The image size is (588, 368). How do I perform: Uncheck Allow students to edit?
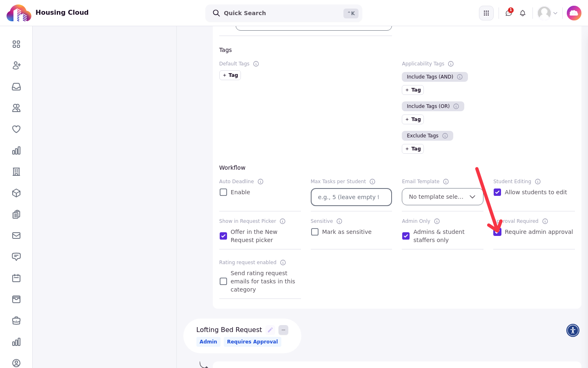tap(497, 192)
